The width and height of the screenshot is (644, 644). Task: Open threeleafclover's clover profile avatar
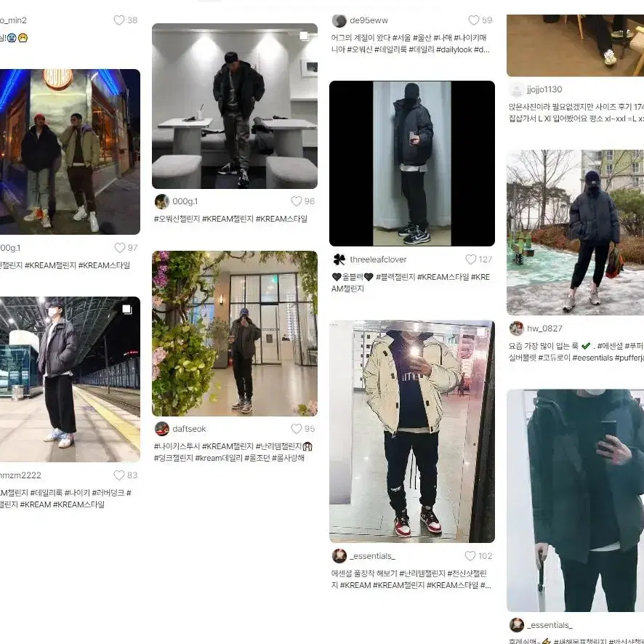(339, 259)
